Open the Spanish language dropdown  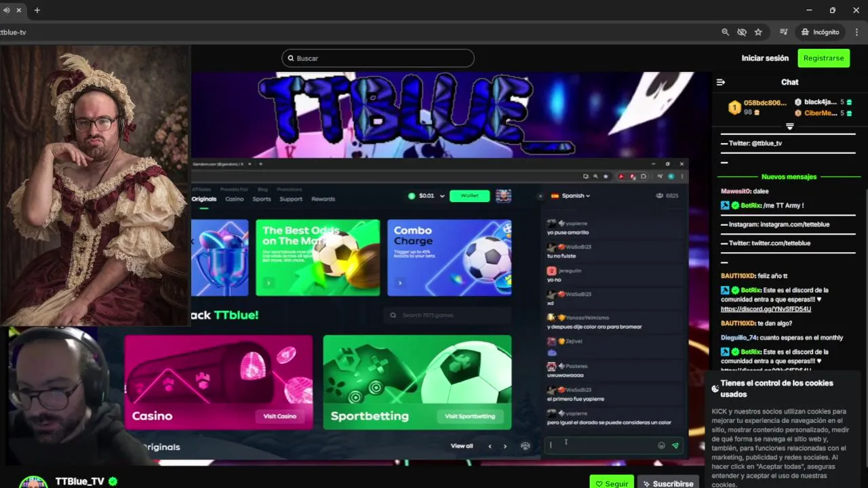point(570,196)
